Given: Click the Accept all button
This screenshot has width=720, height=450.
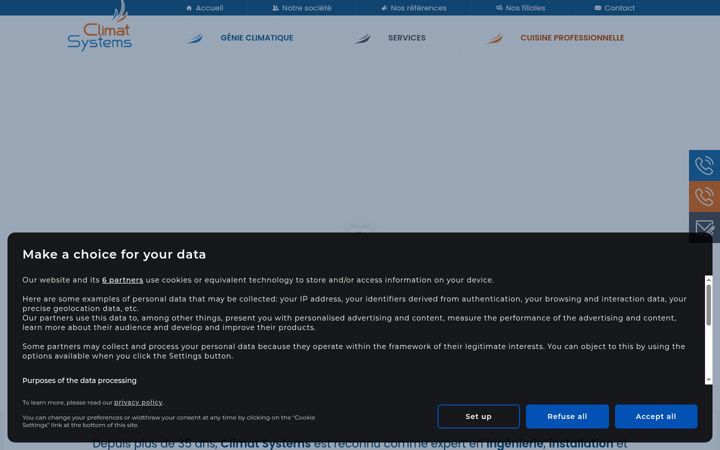Looking at the screenshot, I should coord(656,416).
